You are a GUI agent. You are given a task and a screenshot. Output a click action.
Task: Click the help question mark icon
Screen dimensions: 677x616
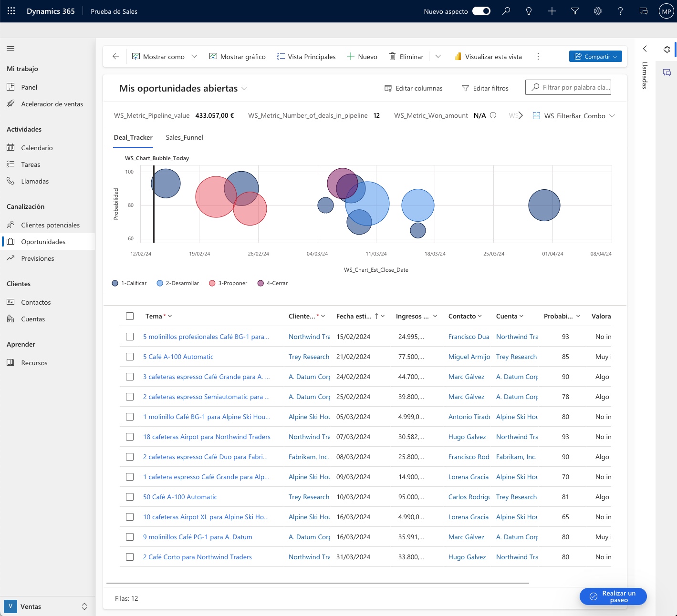pyautogui.click(x=620, y=11)
